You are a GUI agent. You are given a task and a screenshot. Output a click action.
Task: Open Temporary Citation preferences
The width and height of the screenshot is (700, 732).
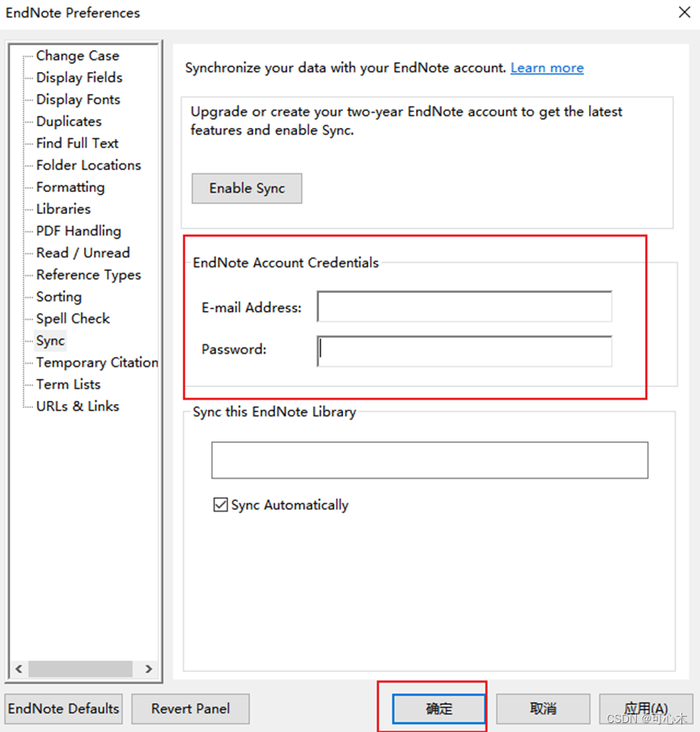(x=97, y=363)
